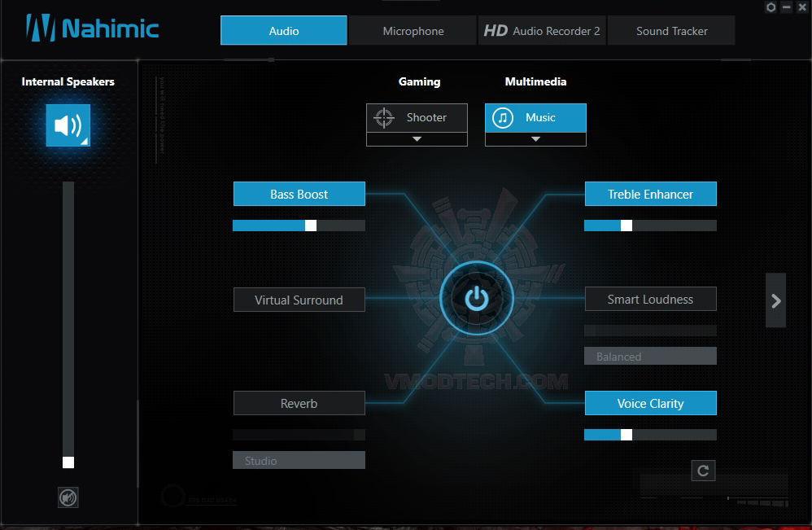Go to the next page using the right chevron
812x530 pixels.
(775, 300)
